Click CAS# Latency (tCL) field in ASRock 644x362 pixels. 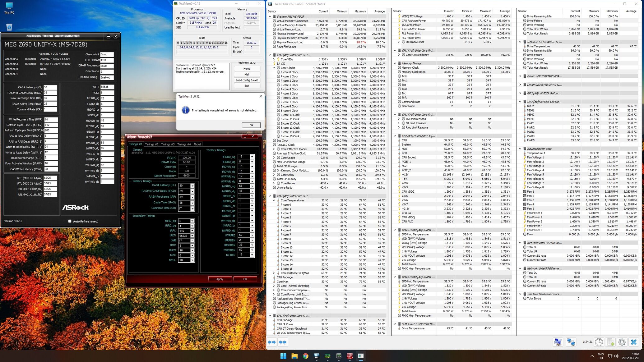click(50, 87)
